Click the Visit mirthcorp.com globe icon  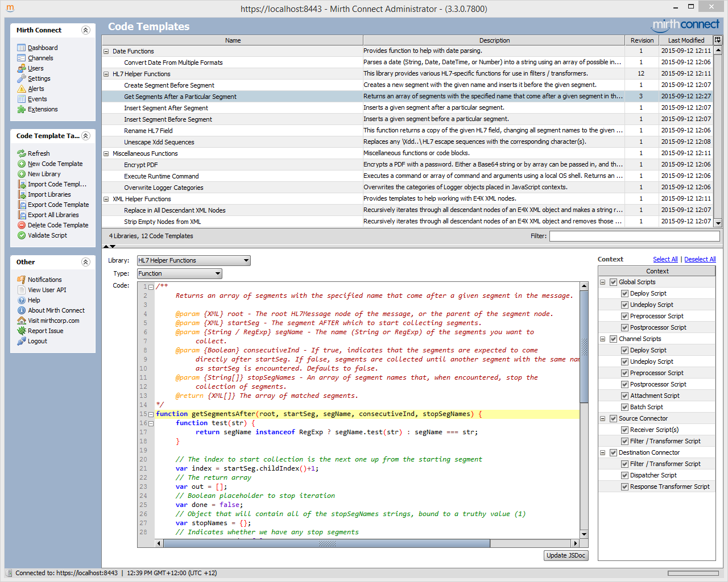22,321
